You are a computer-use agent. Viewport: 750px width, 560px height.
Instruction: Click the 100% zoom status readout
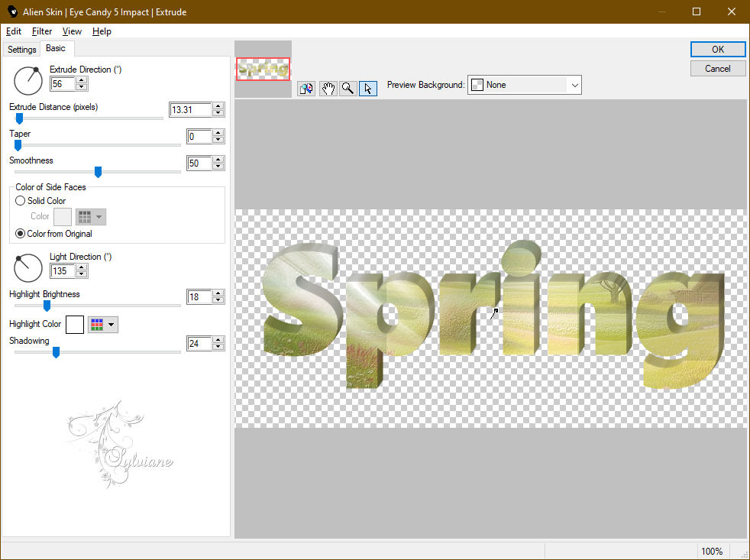click(x=712, y=552)
